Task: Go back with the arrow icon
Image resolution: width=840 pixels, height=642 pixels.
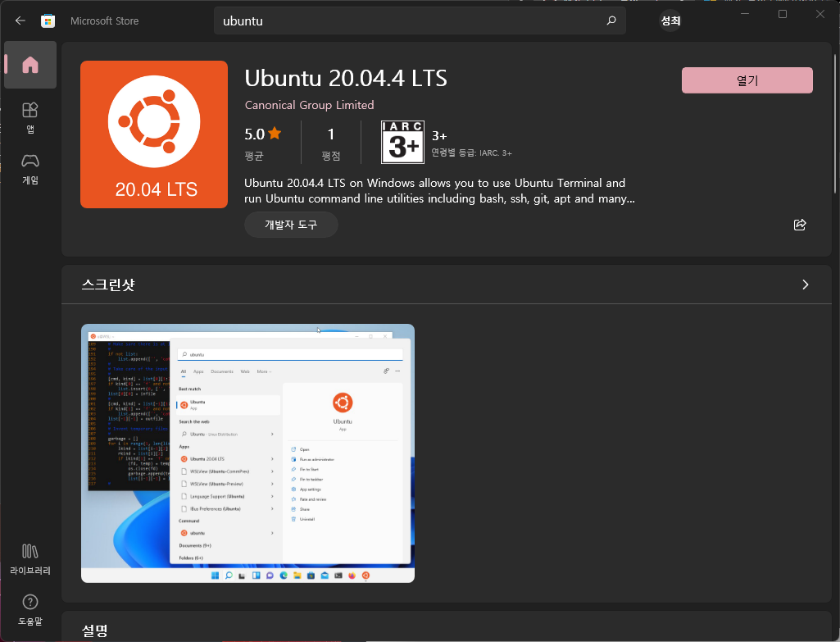Action: pos(20,20)
